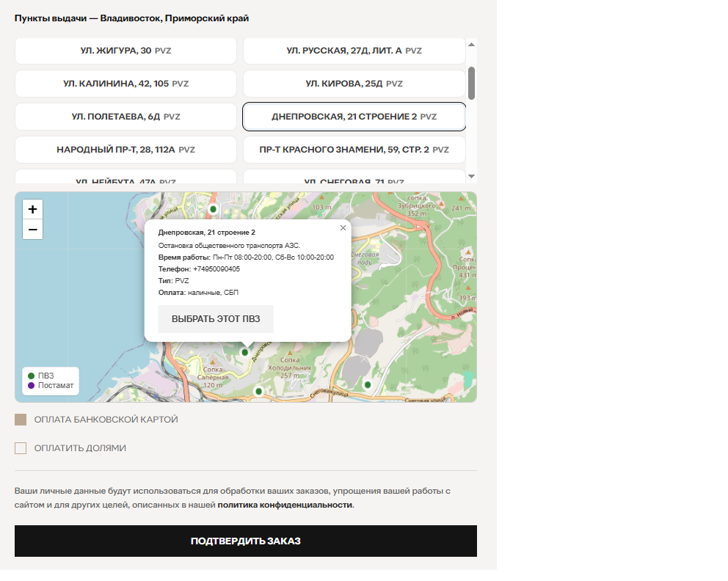Screen dimensions: 728x581
Task: Close the pickup point popup
Action: pos(343,228)
